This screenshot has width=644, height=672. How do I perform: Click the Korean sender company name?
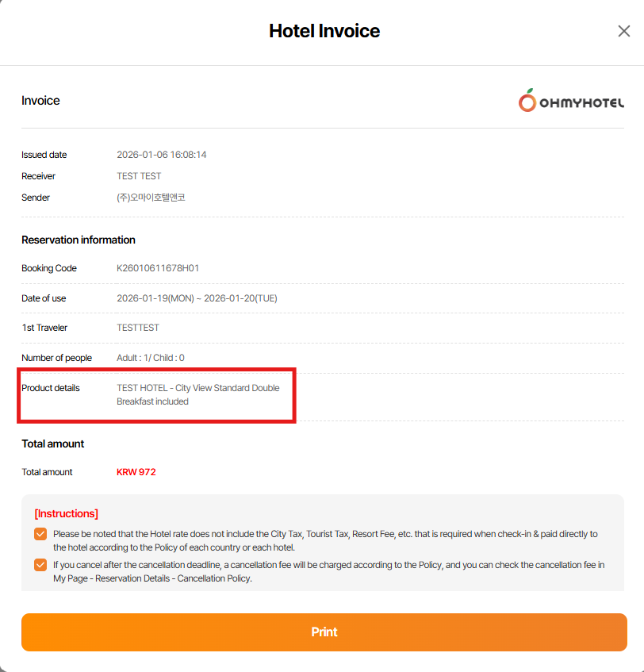(x=151, y=198)
